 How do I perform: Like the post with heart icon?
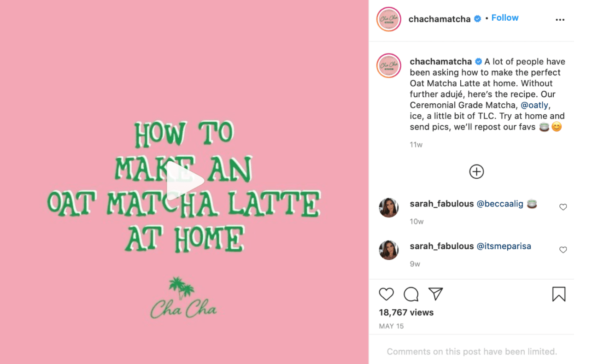(x=386, y=294)
